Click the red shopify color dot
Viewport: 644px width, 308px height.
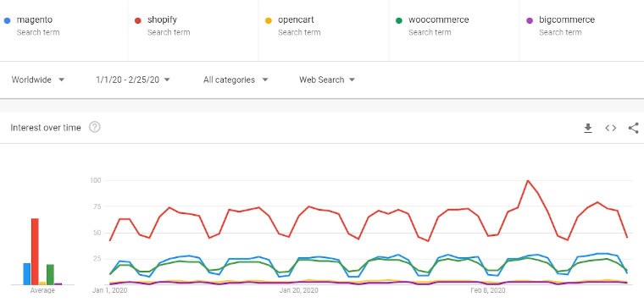click(138, 20)
